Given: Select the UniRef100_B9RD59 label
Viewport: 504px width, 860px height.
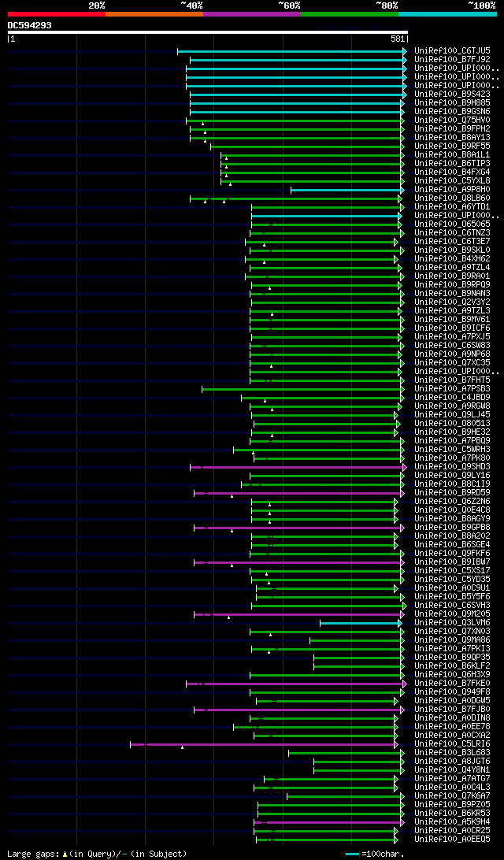Looking at the screenshot, I should [453, 492].
